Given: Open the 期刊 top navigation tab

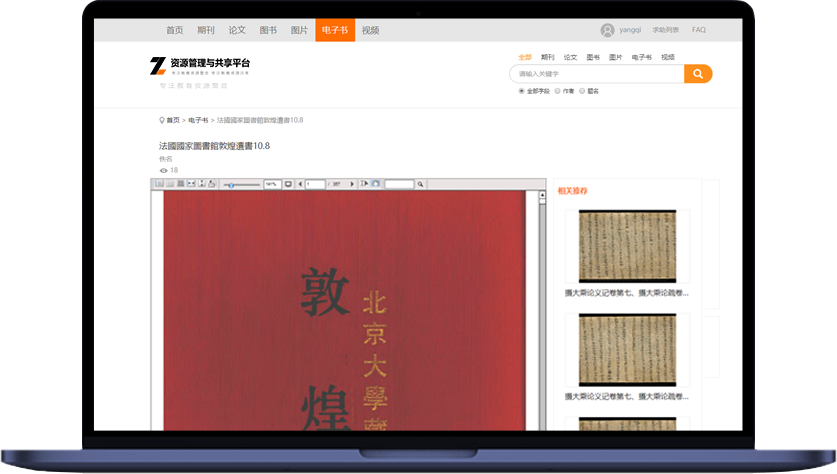Looking at the screenshot, I should coord(206,30).
